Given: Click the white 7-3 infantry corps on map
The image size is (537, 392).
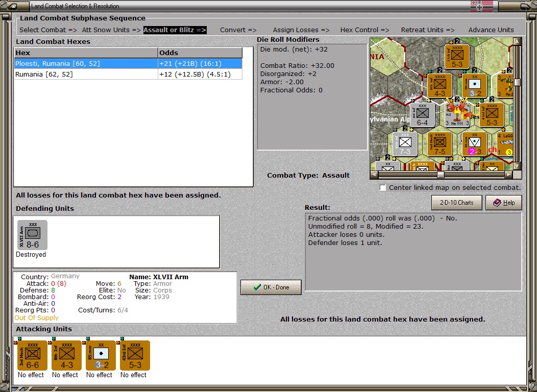Looking at the screenshot, I should [x=405, y=144].
